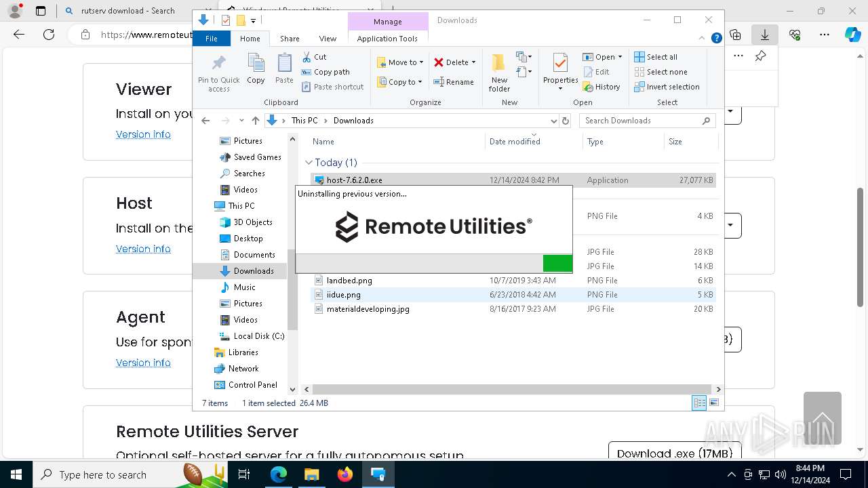The width and height of the screenshot is (868, 488).
Task: Click Paste shortcut in ribbon
Action: point(333,87)
